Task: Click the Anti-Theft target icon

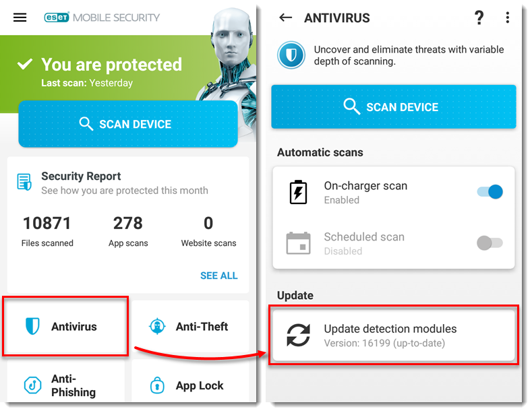Action: point(157,327)
